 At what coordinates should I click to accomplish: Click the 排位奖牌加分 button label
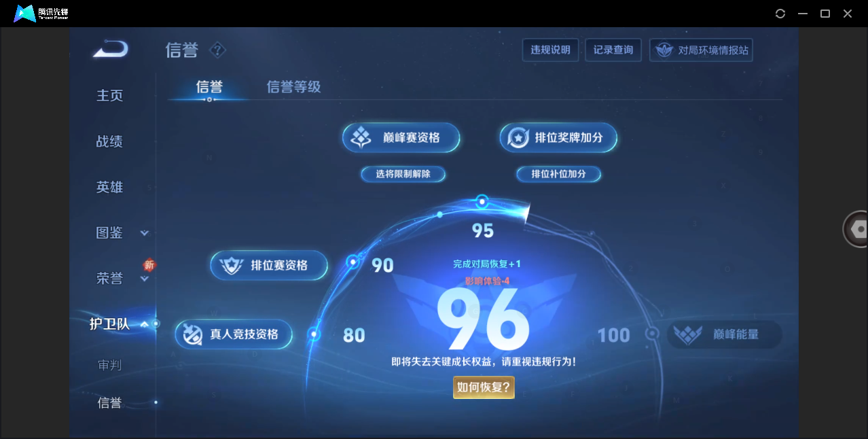coord(569,138)
